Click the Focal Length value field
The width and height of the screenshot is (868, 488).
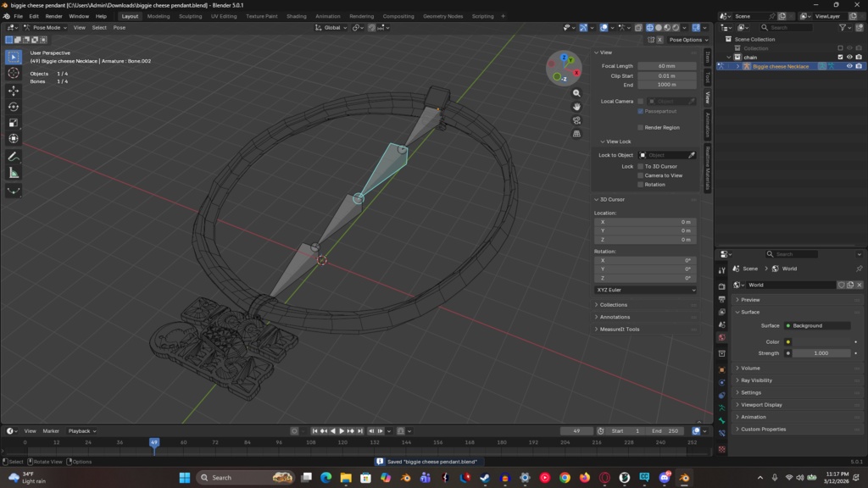point(666,66)
